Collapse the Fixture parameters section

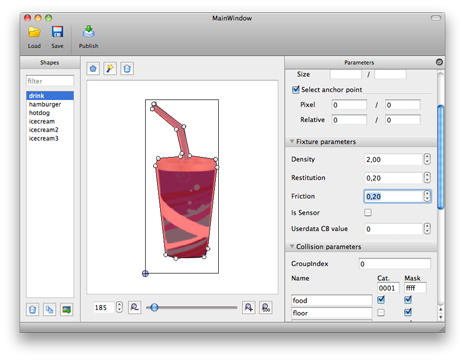tap(292, 142)
